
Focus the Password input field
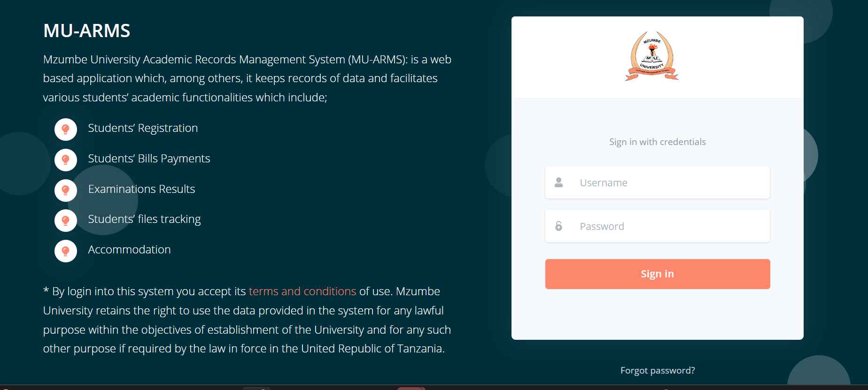[x=658, y=226]
